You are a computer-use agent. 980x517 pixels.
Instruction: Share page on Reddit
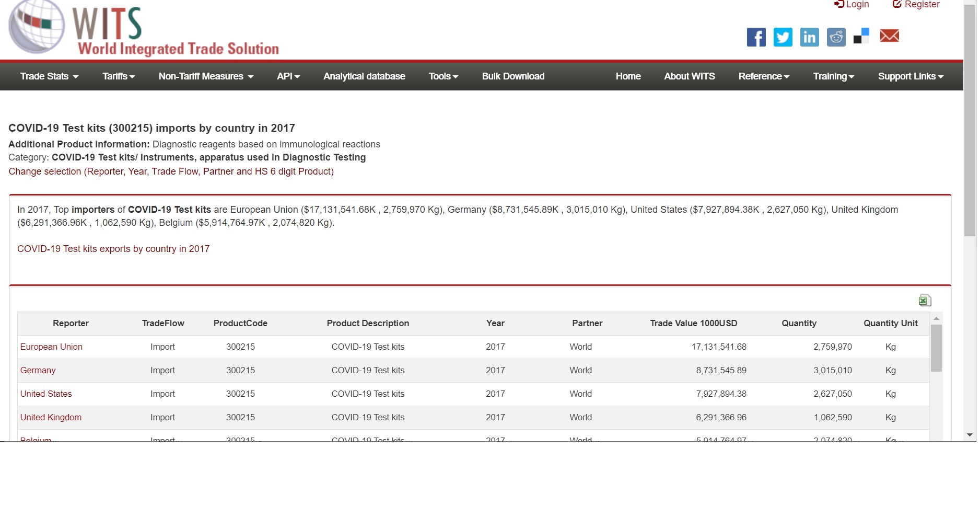tap(836, 37)
